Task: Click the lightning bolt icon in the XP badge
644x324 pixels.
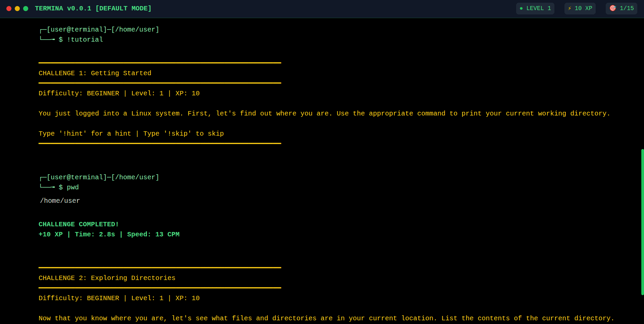Action: (569, 8)
